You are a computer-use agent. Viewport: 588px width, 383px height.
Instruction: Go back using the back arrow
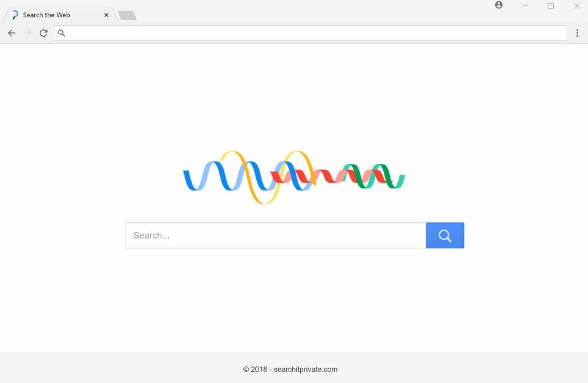click(x=12, y=33)
